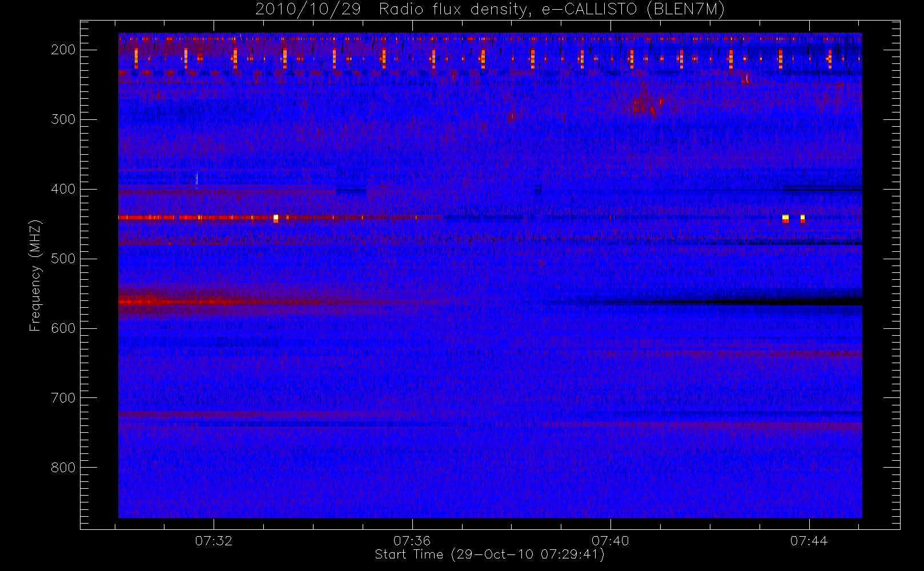Click the 'Start Time (29-Oct-10 07:29:41)' label
Image resolution: width=924 pixels, height=571 pixels.
(489, 554)
